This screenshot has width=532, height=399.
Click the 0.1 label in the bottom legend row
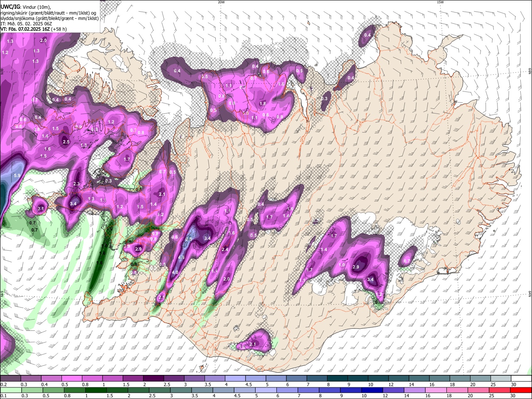(x=3, y=396)
